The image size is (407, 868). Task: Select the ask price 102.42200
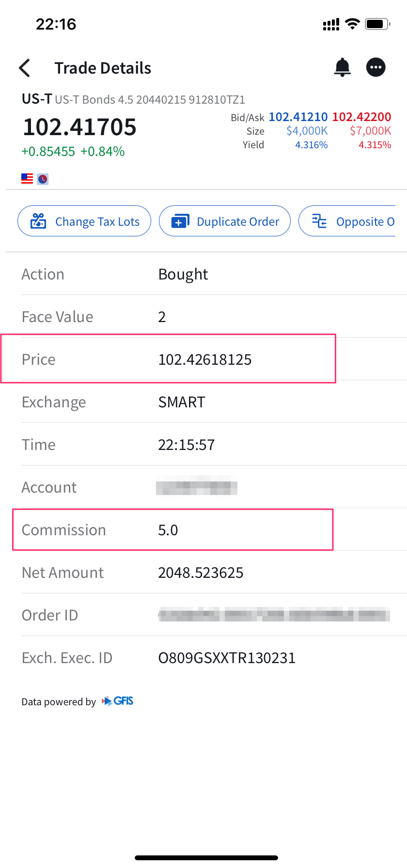(x=361, y=117)
